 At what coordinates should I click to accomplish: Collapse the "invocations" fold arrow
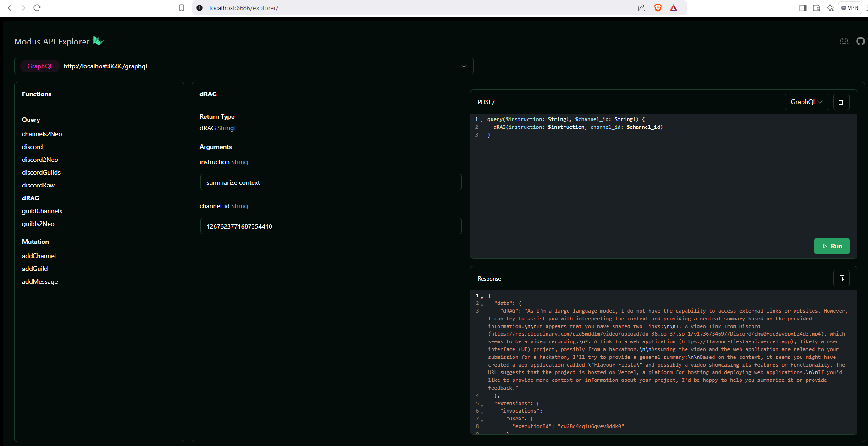(x=482, y=412)
